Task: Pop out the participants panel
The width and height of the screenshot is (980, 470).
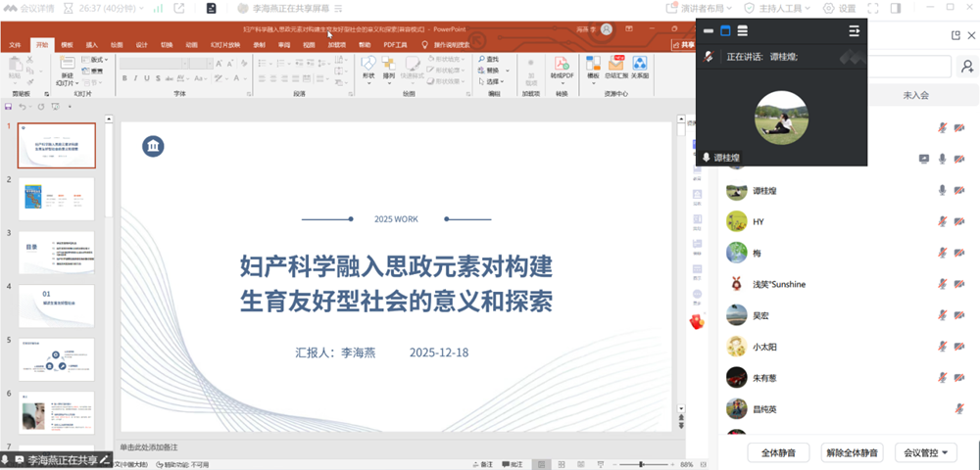Action: point(955,35)
